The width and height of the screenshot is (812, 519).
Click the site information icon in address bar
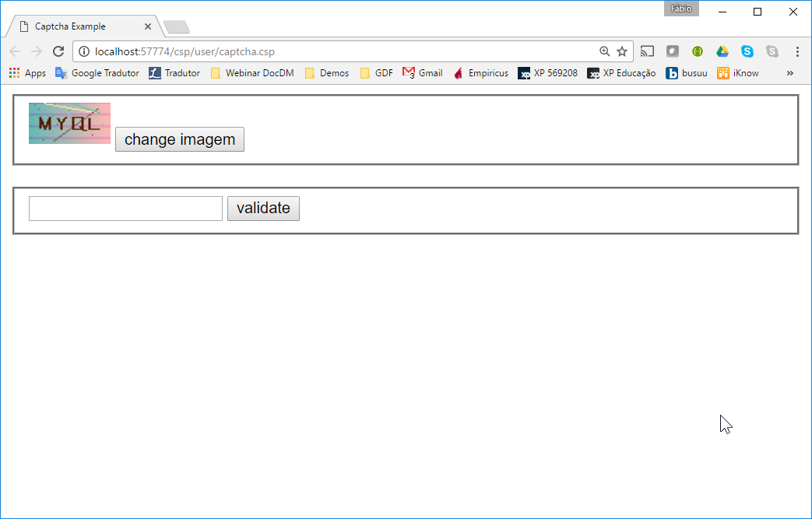pyautogui.click(x=85, y=51)
